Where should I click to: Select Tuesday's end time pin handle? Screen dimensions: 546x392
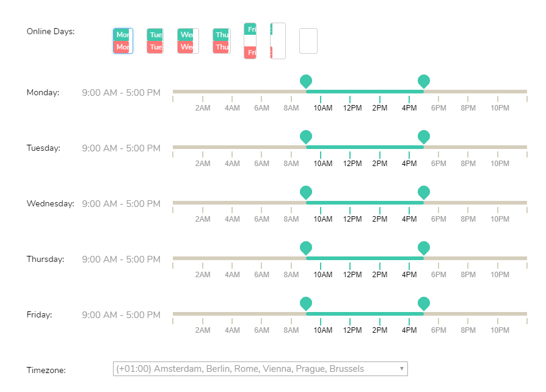(424, 136)
